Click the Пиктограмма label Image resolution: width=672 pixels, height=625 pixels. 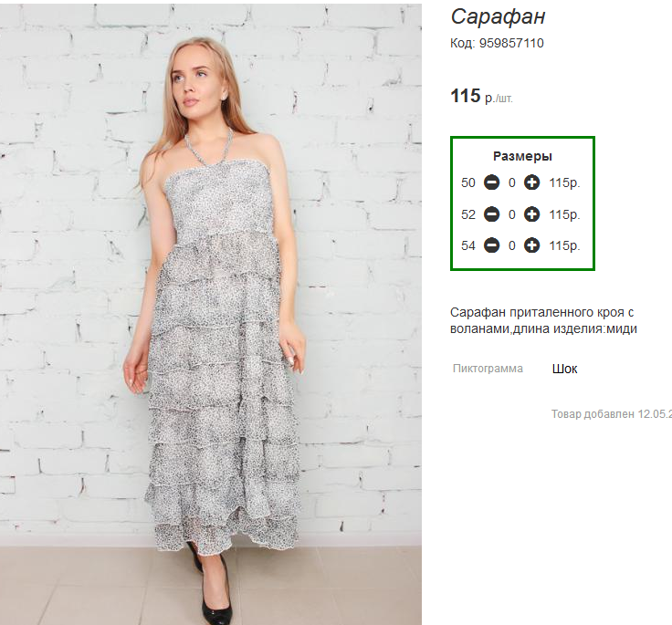tap(488, 369)
